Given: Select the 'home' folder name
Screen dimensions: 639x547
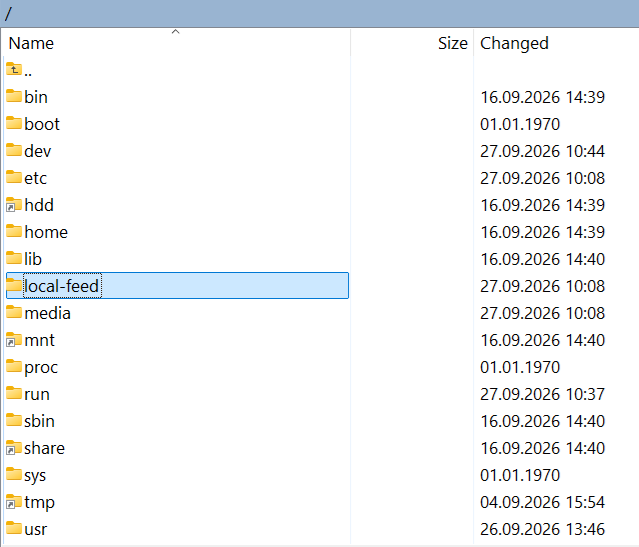Looking at the screenshot, I should (46, 232).
